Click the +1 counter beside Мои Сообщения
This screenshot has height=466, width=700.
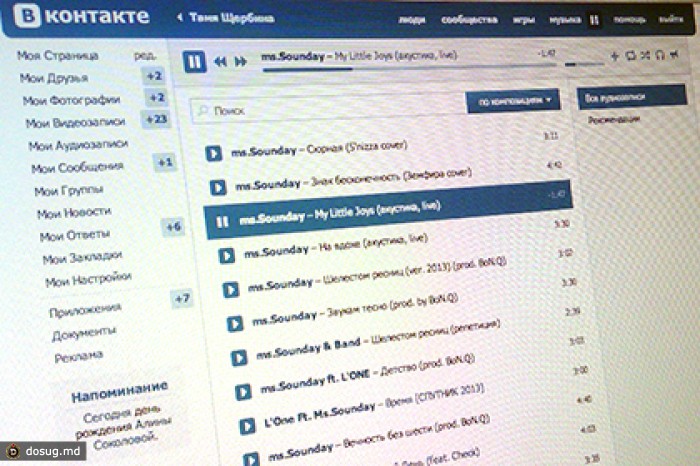[165, 162]
